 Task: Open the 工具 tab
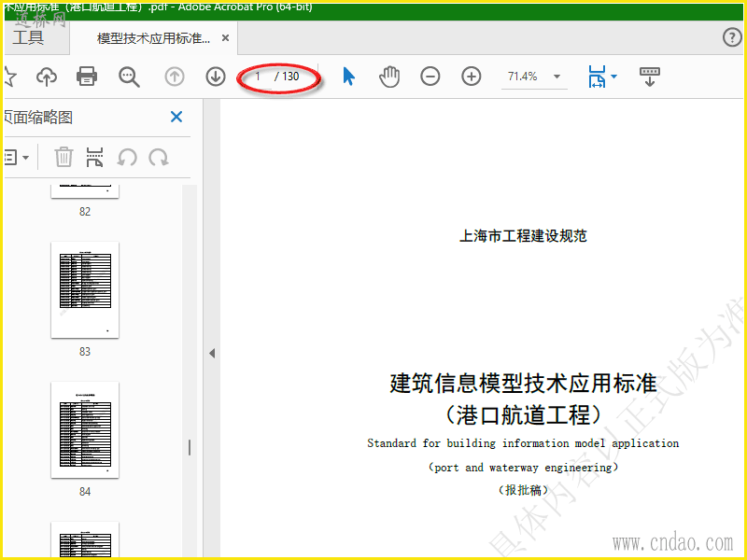[x=29, y=37]
